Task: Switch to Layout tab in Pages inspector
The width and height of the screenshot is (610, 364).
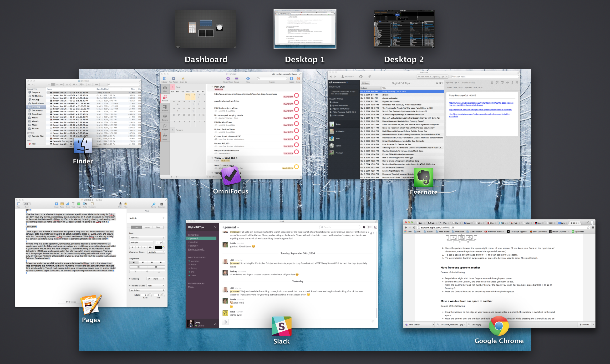Action: [x=147, y=227]
